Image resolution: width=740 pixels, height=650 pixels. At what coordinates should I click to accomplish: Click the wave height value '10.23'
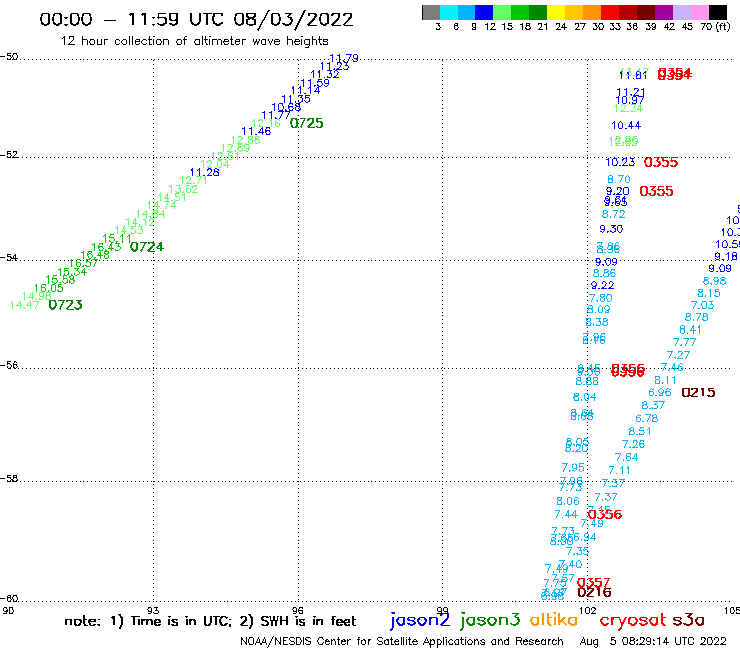[x=621, y=162]
